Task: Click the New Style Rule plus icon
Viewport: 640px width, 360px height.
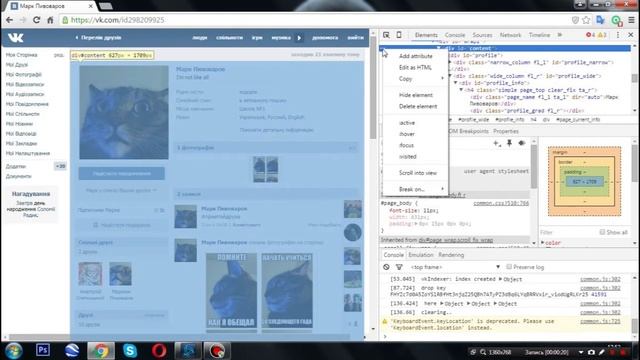Action: [x=497, y=143]
